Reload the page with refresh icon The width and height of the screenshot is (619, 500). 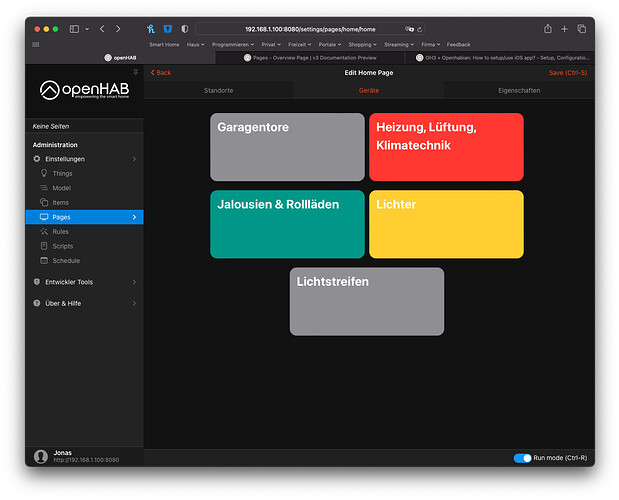[x=420, y=29]
